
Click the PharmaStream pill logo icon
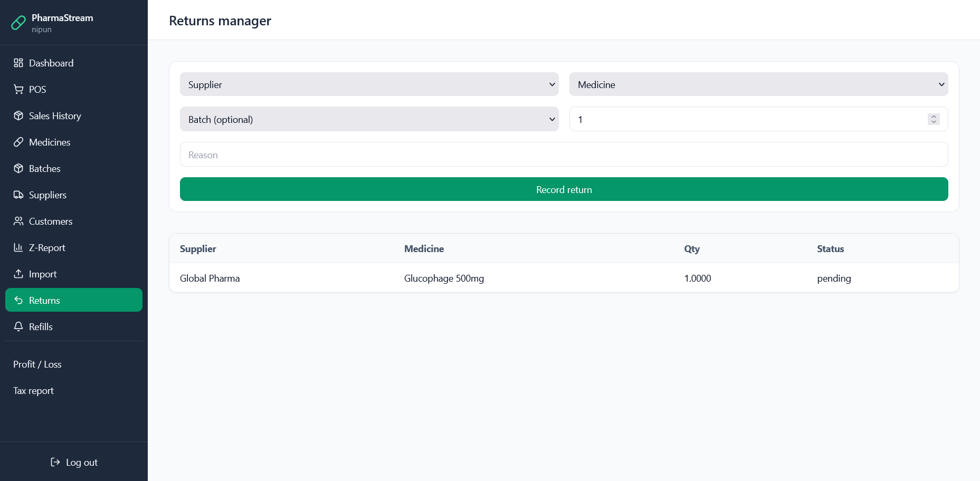point(18,23)
